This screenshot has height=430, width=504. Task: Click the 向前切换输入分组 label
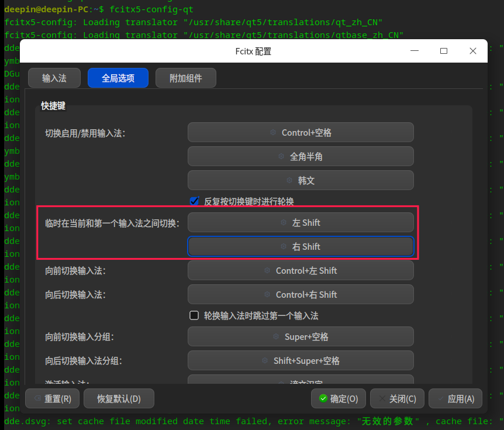click(x=80, y=337)
